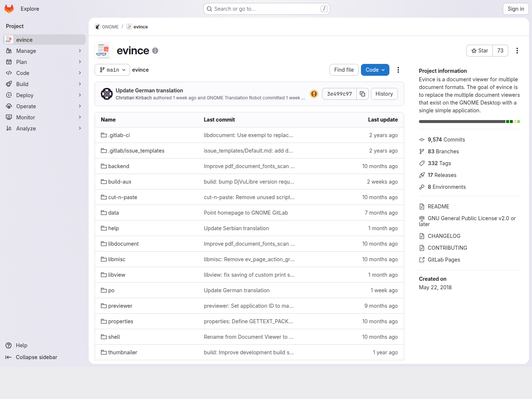Click the .gitlab-ci folder icon
The width and height of the screenshot is (532, 399).
104,135
